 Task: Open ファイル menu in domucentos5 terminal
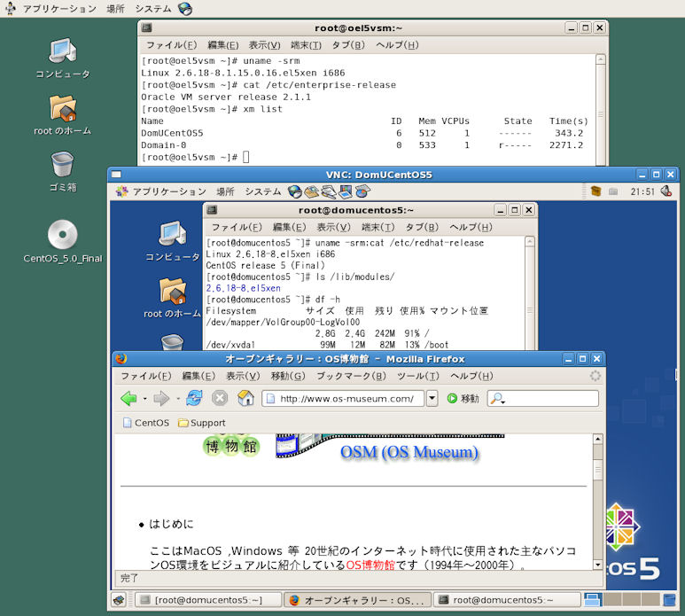237,227
